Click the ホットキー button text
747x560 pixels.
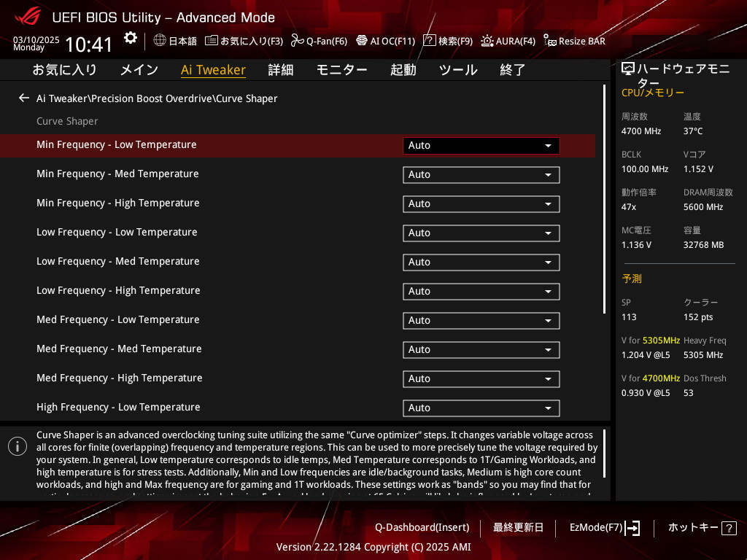coord(693,527)
